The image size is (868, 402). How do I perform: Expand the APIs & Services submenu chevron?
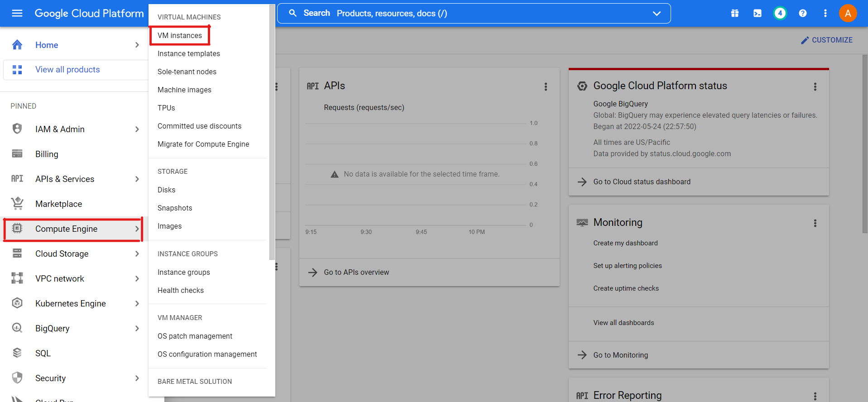pos(137,179)
